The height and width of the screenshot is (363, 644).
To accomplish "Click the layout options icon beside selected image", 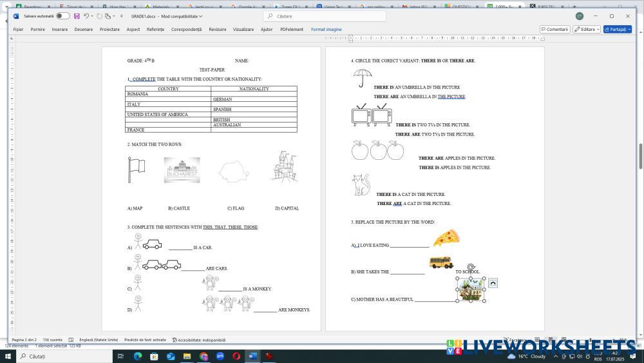I will coord(493,283).
